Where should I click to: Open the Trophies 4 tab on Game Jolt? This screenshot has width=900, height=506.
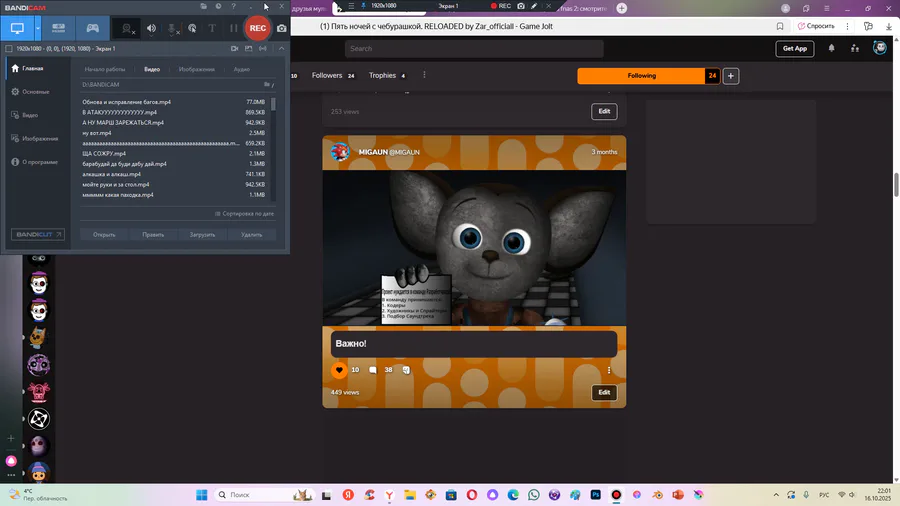pos(387,76)
